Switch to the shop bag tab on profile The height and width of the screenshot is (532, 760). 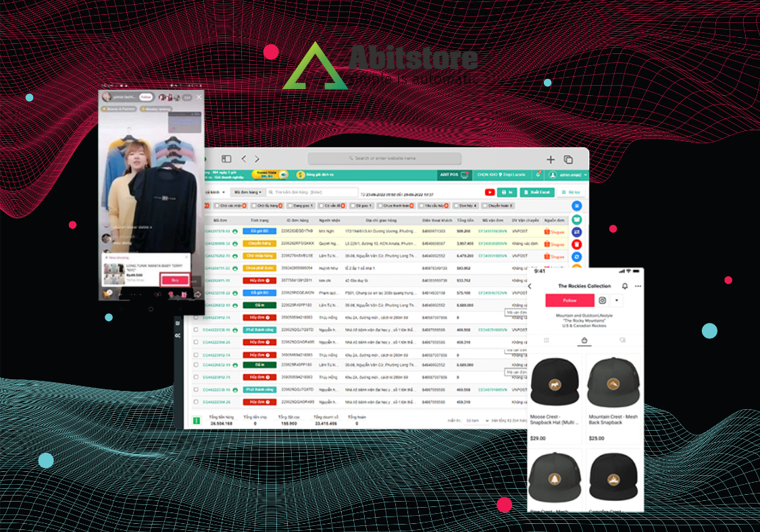584,340
